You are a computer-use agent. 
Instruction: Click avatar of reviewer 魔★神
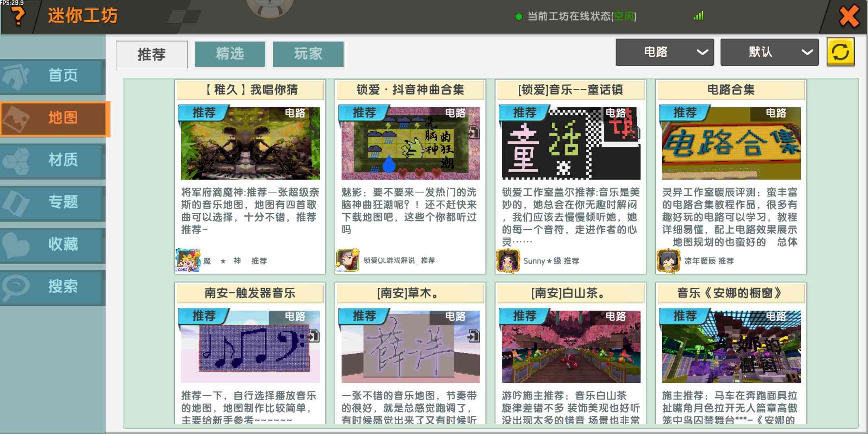click(x=188, y=260)
